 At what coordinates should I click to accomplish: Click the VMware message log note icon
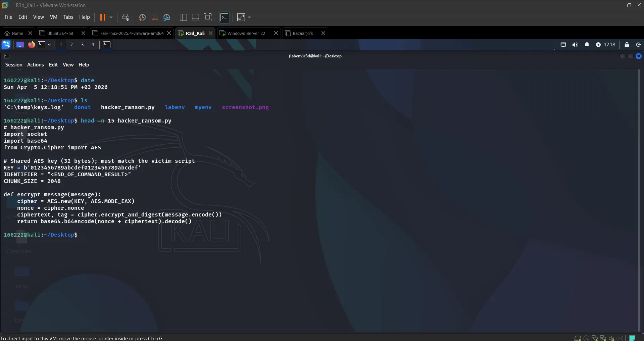pyautogui.click(x=632, y=338)
